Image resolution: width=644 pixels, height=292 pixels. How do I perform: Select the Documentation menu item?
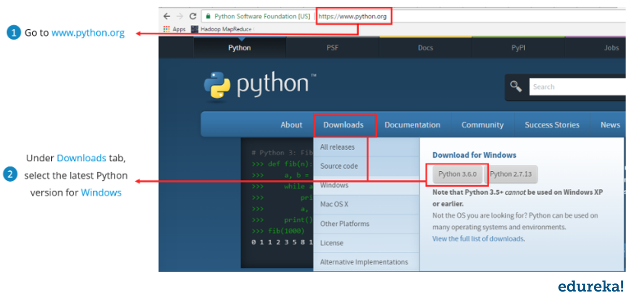412,125
